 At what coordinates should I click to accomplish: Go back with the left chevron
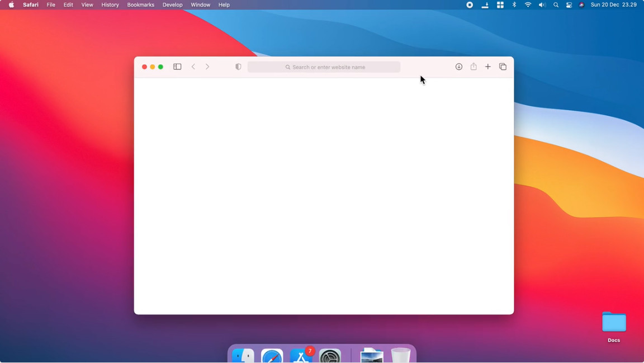click(193, 67)
